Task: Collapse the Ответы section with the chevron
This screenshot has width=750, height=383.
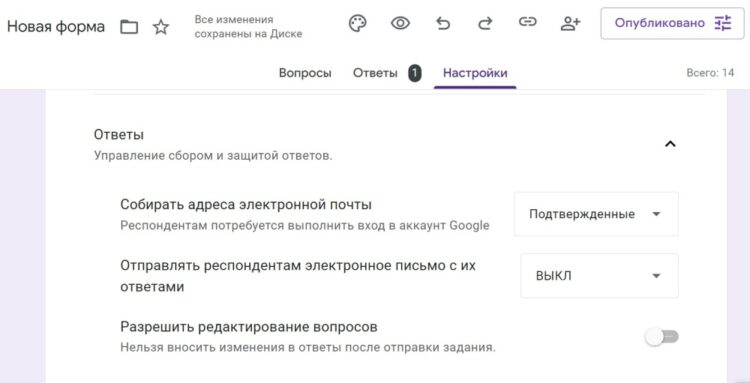Action: pos(670,144)
